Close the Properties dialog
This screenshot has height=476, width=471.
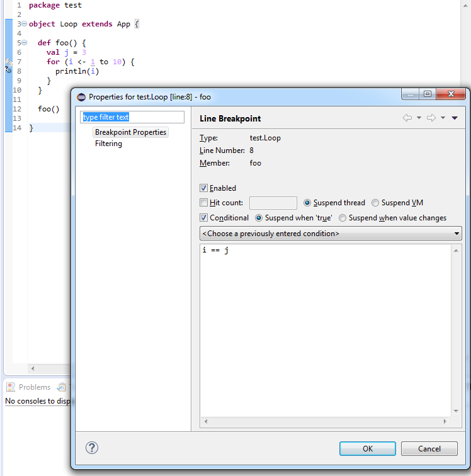click(x=451, y=94)
